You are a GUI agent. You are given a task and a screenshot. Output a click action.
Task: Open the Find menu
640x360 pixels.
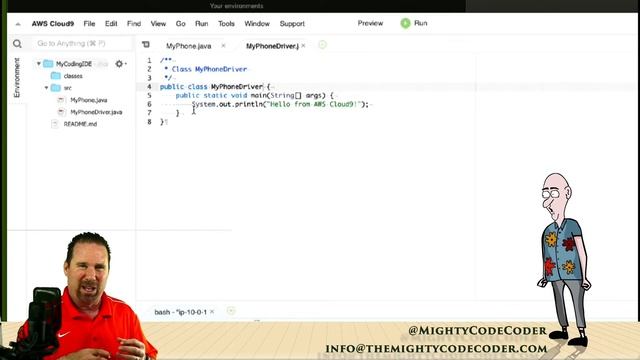point(134,24)
